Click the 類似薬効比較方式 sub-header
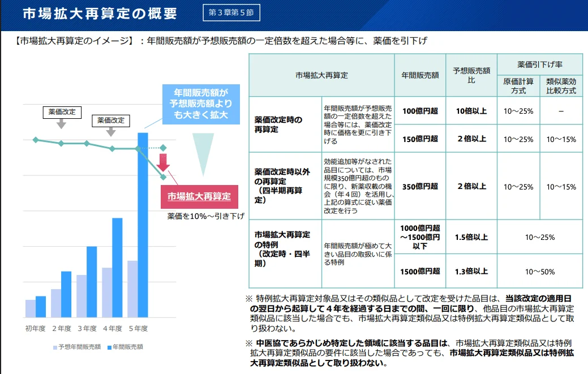Viewport: 588px width, 374px height. click(561, 86)
